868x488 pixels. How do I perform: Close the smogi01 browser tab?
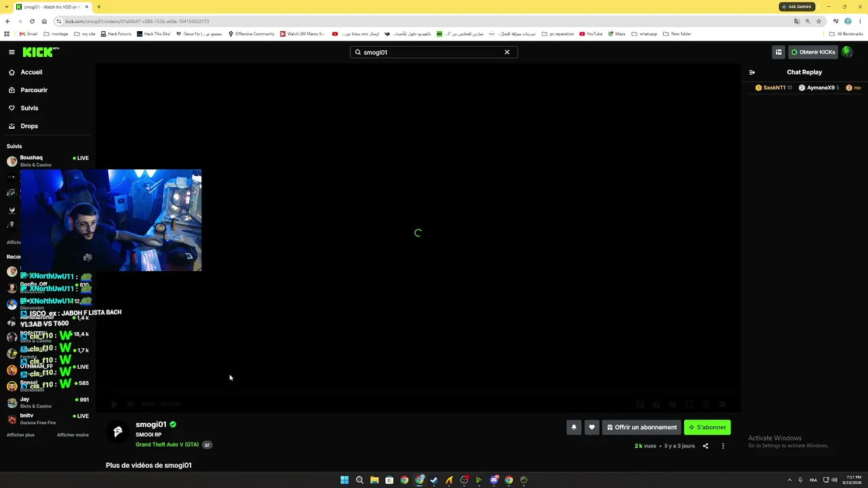[x=87, y=7]
